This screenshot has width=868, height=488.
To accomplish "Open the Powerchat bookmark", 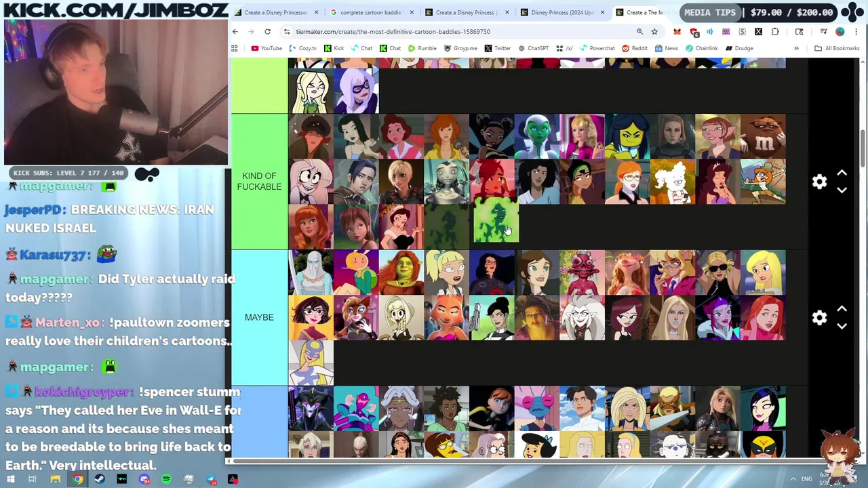I will pos(597,48).
